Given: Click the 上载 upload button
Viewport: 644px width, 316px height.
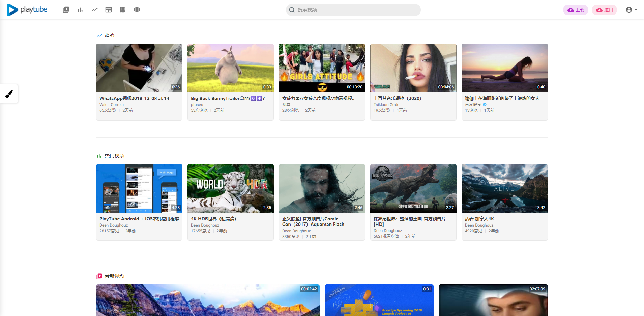Looking at the screenshot, I should pos(576,10).
